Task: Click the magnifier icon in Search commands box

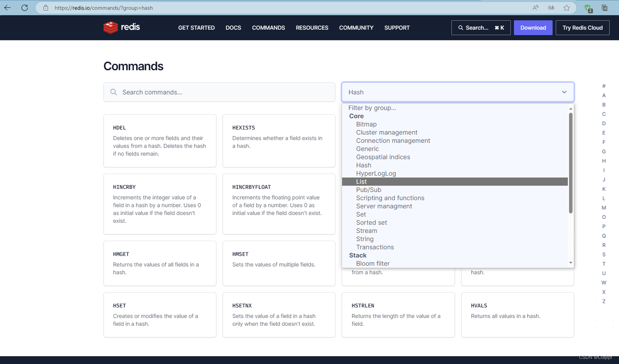Action: coord(114,92)
